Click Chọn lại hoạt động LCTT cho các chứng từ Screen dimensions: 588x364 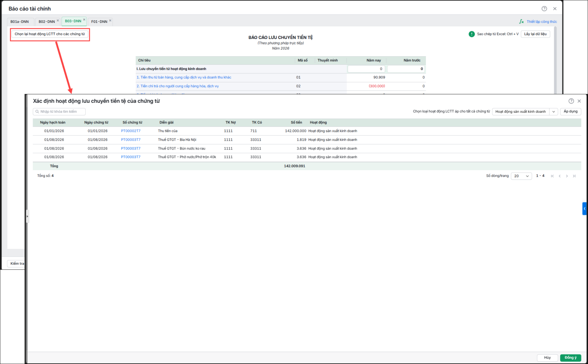(50, 34)
